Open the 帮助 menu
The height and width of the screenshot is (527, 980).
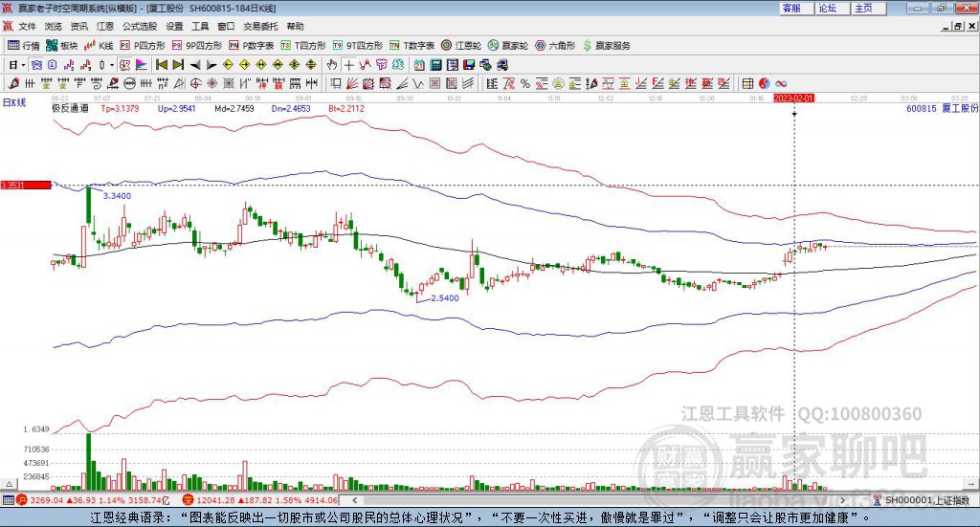click(x=295, y=26)
